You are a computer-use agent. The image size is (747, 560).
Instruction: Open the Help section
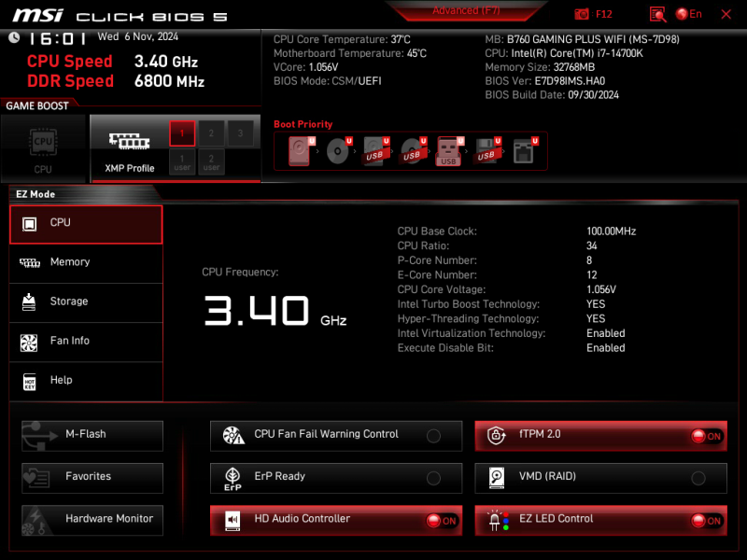click(x=85, y=380)
